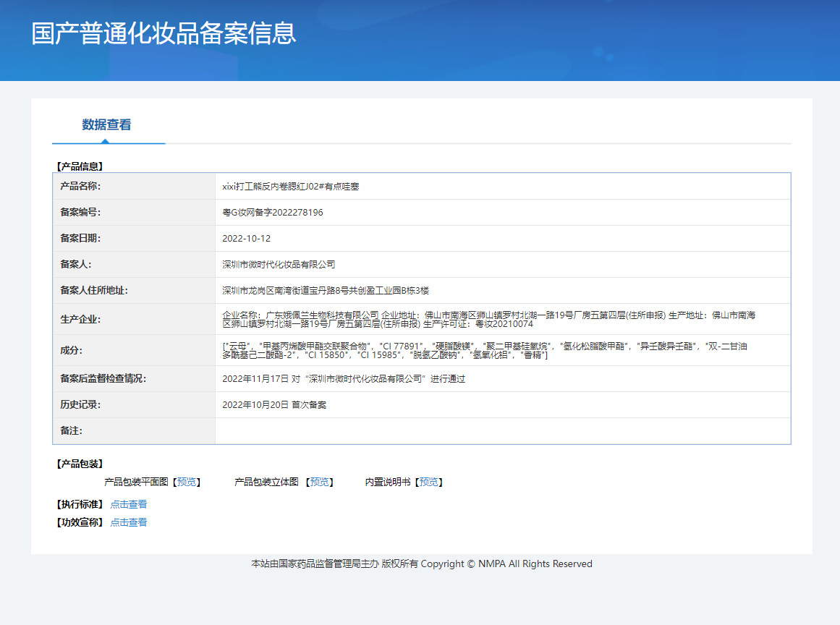This screenshot has width=840, height=625.
Task: Click the NMPA copyright footer text
Action: tap(421, 564)
